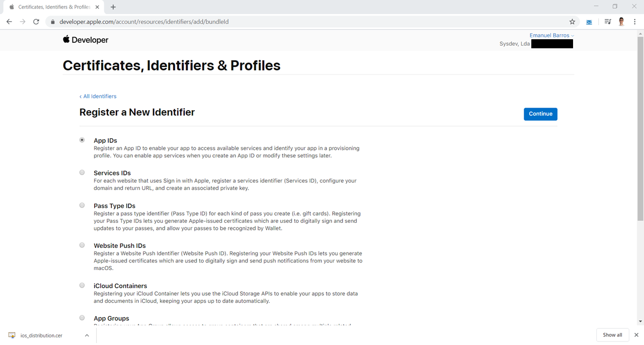Select the Services IDs radio button
This screenshot has width=644, height=345.
click(82, 172)
